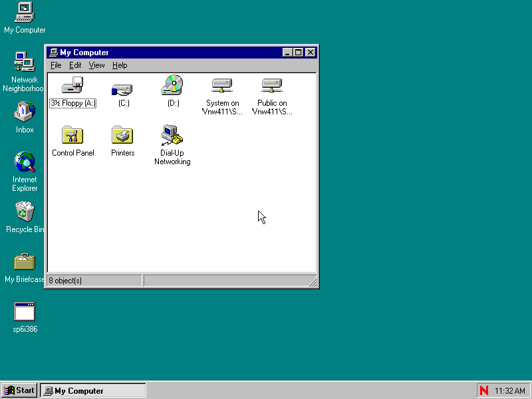Open the Edit menu
Viewport: 532px width, 399px height.
click(75, 65)
